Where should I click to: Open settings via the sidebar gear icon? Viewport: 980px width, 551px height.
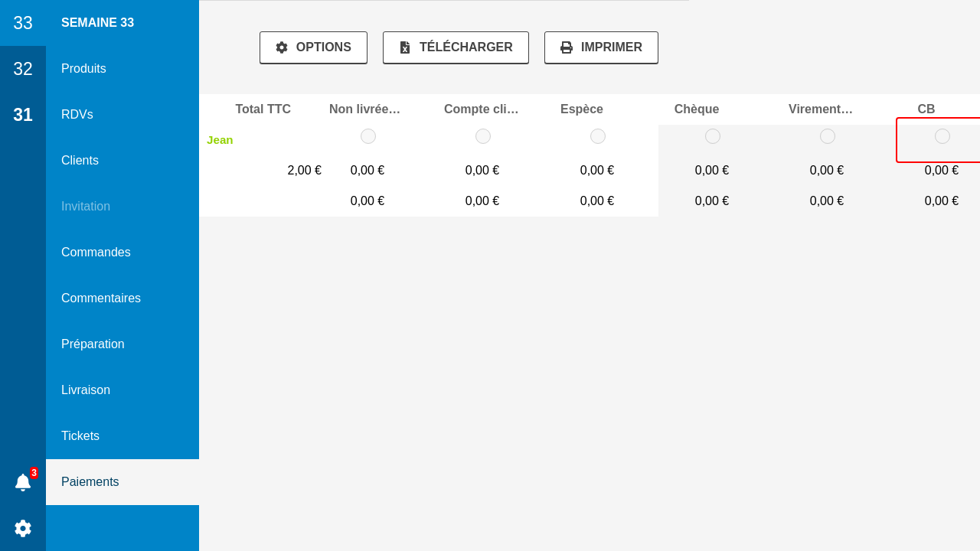point(23,528)
